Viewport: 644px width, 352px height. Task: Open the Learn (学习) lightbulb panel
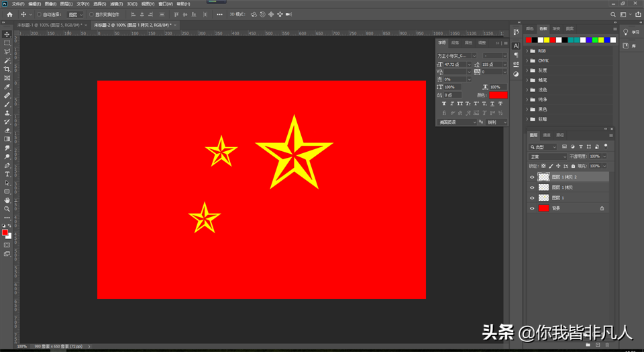[626, 32]
